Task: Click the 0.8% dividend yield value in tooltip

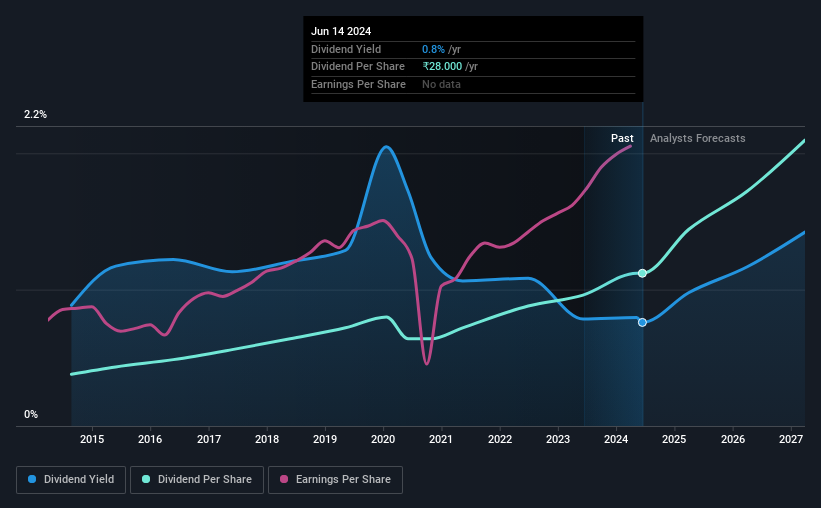Action: (x=434, y=49)
